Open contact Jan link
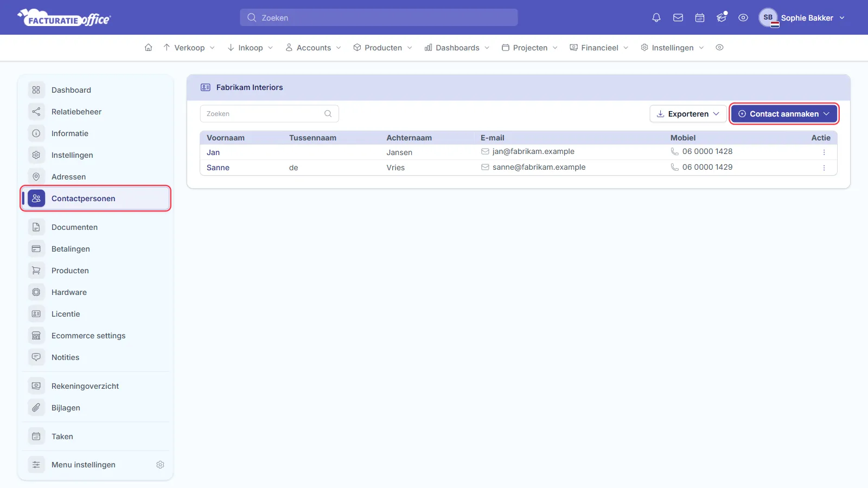The height and width of the screenshot is (488, 868). pos(213,152)
